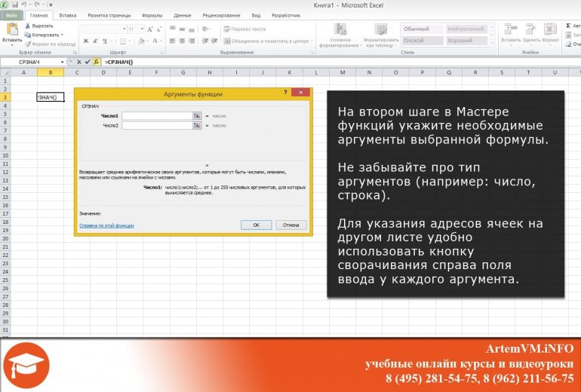The height and width of the screenshot is (392, 581).
Task: Click collapse-dialog icon next to Число1 field
Action: 197,116
